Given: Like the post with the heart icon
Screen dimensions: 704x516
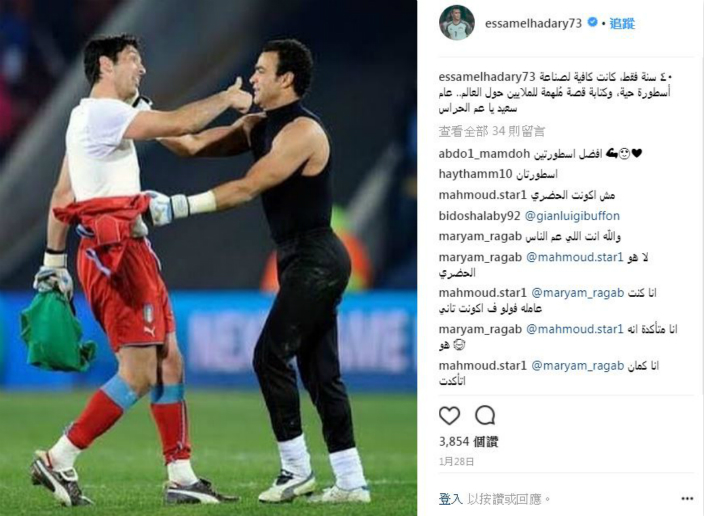Looking at the screenshot, I should pos(449,415).
